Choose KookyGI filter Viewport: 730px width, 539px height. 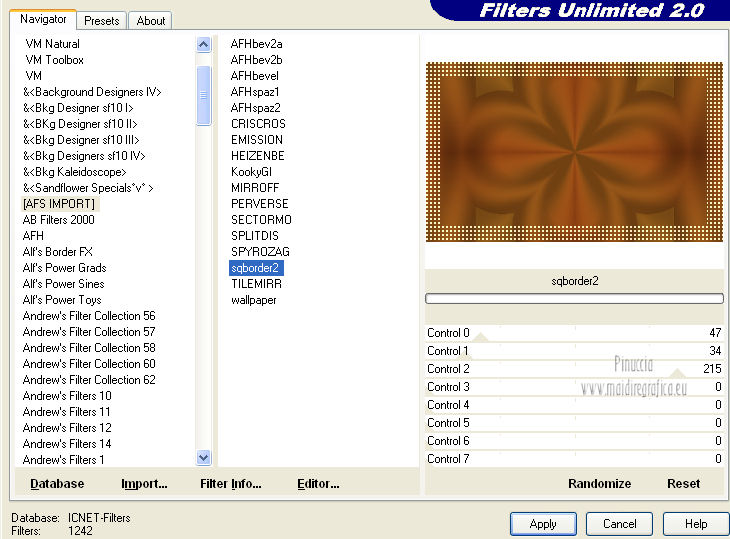[251, 172]
